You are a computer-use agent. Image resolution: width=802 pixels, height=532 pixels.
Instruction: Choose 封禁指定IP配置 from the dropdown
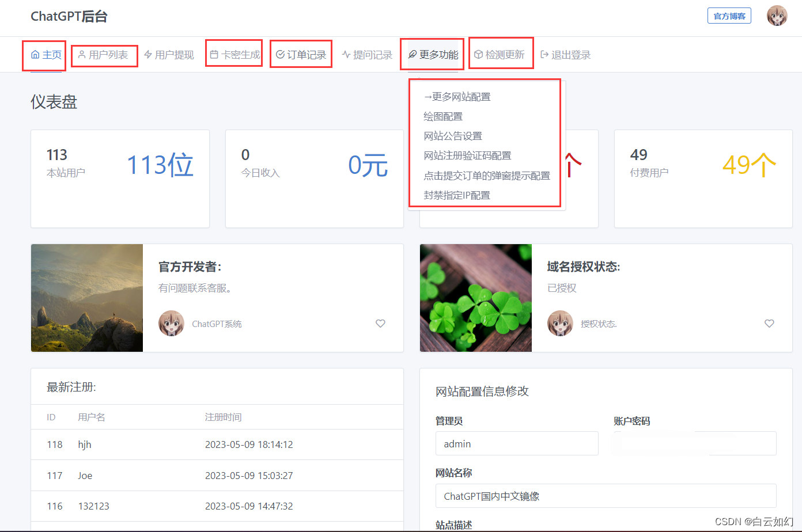click(x=457, y=195)
